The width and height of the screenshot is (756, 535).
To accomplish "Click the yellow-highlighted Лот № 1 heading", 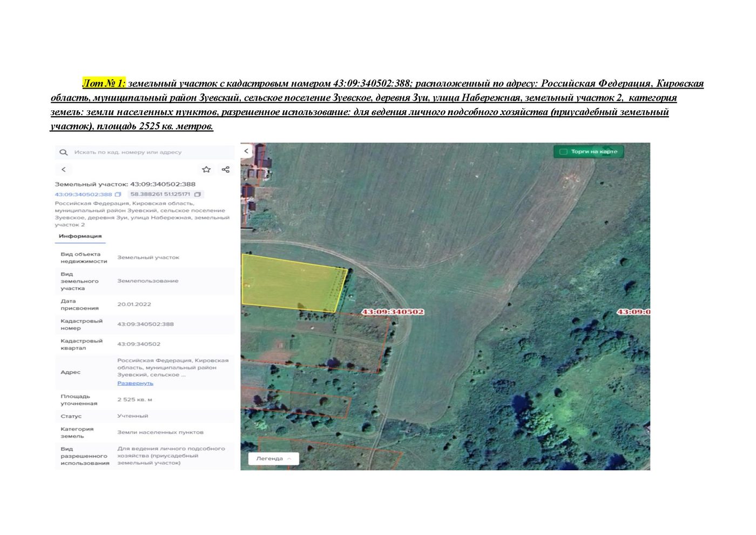I will tap(104, 83).
